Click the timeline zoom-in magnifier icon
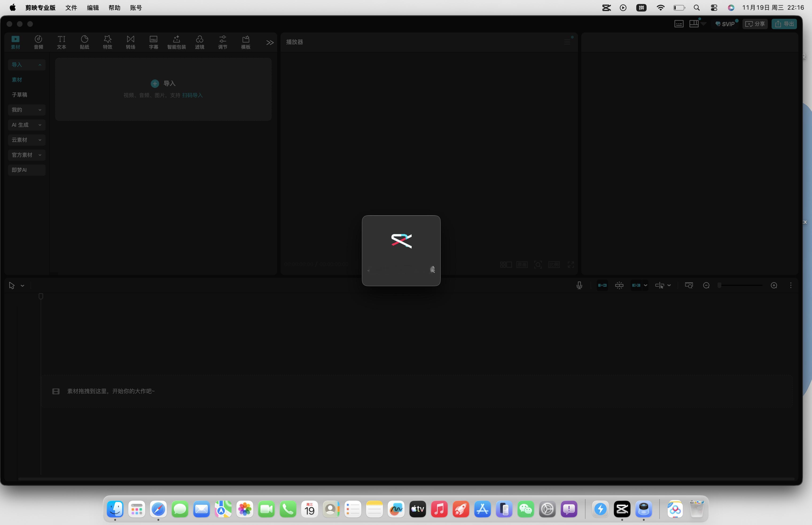 click(x=774, y=285)
